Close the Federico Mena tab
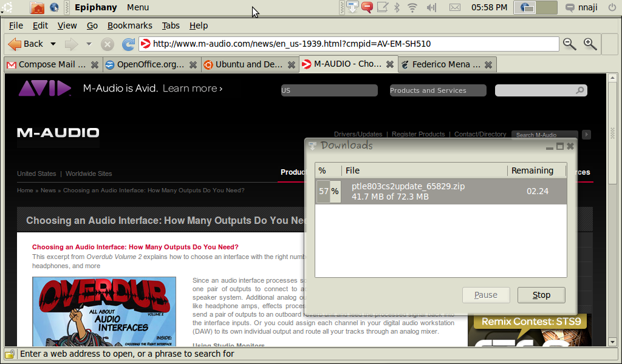The image size is (622, 364). [488, 64]
